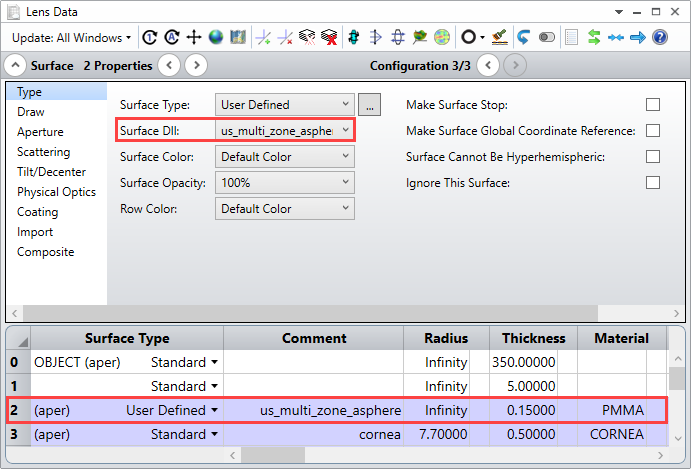Click the teal lens-element aperture icon
Image resolution: width=691 pixels, height=469 pixels.
pos(353,37)
